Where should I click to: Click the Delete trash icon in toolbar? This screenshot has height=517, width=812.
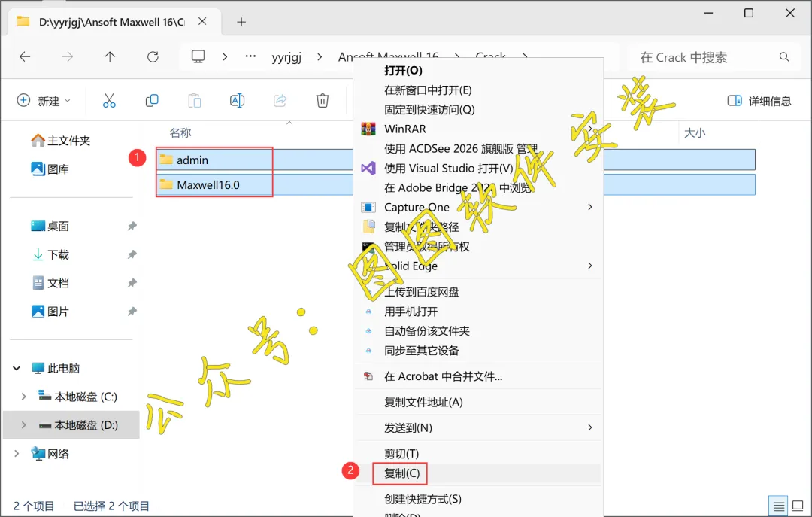click(x=323, y=101)
